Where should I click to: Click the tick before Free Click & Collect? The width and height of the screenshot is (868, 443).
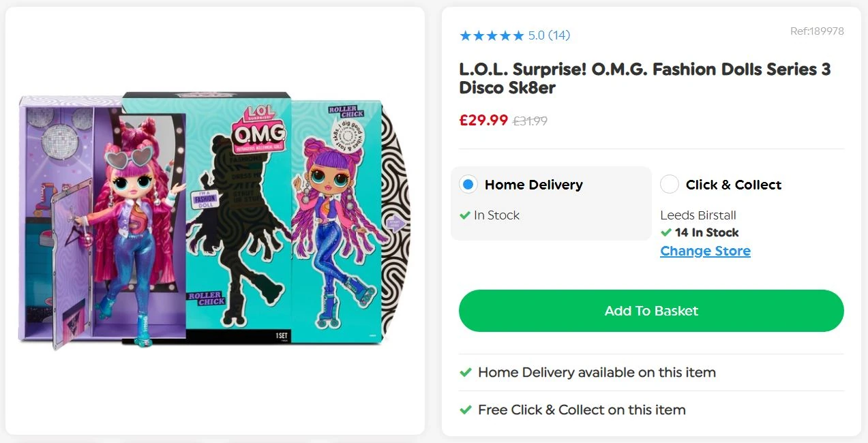pos(466,410)
